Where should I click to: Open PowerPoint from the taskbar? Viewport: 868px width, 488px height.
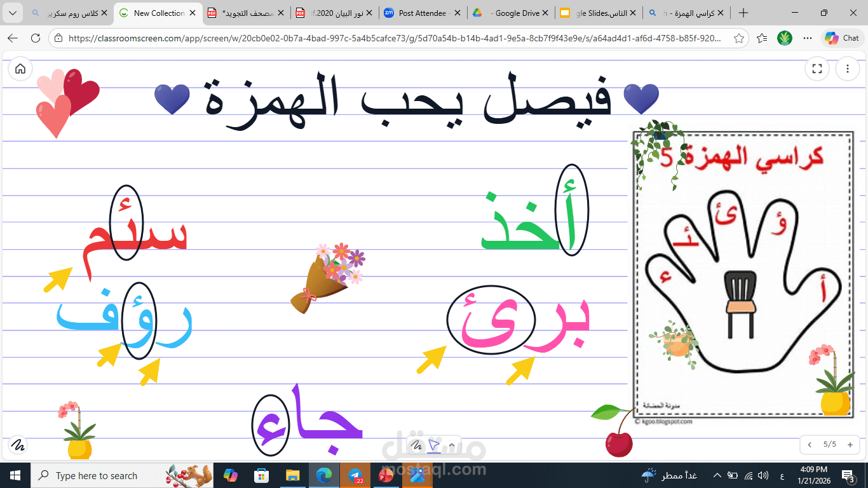[x=386, y=475]
